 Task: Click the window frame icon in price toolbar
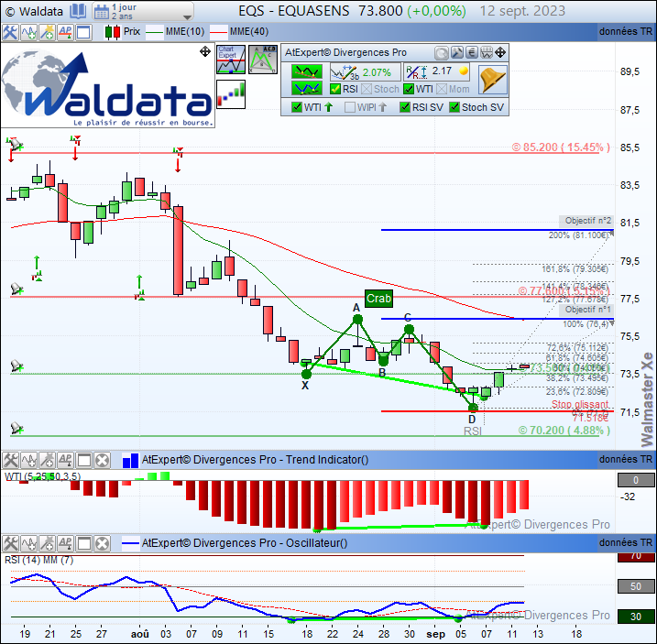click(83, 32)
